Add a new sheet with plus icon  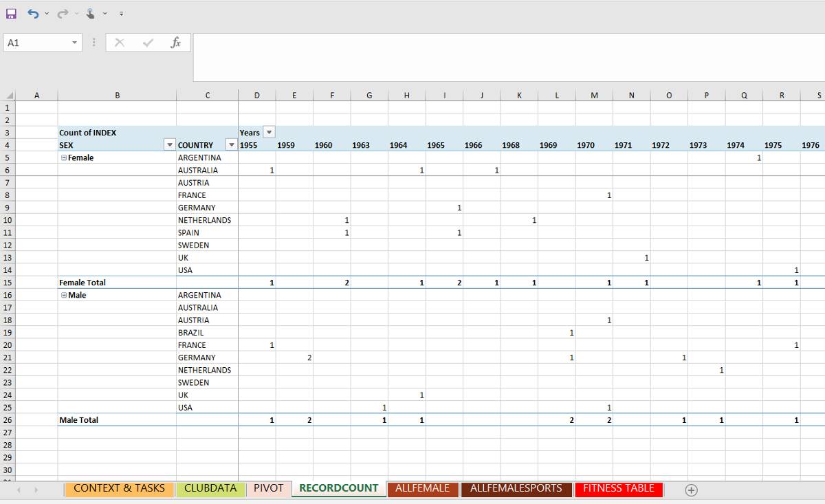point(692,490)
